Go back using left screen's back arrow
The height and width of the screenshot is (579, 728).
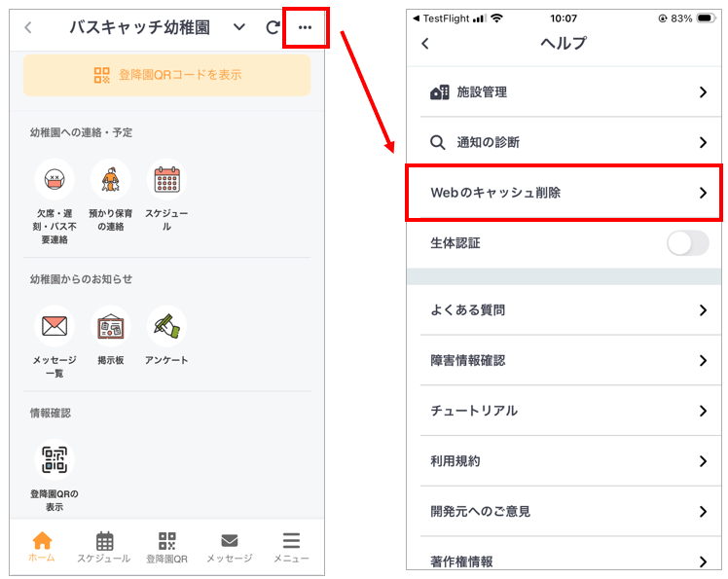28,27
